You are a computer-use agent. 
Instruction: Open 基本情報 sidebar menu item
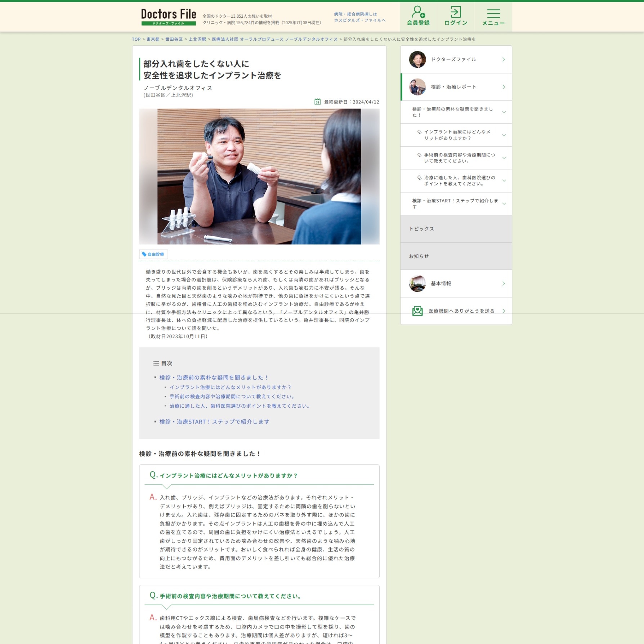[x=456, y=283]
